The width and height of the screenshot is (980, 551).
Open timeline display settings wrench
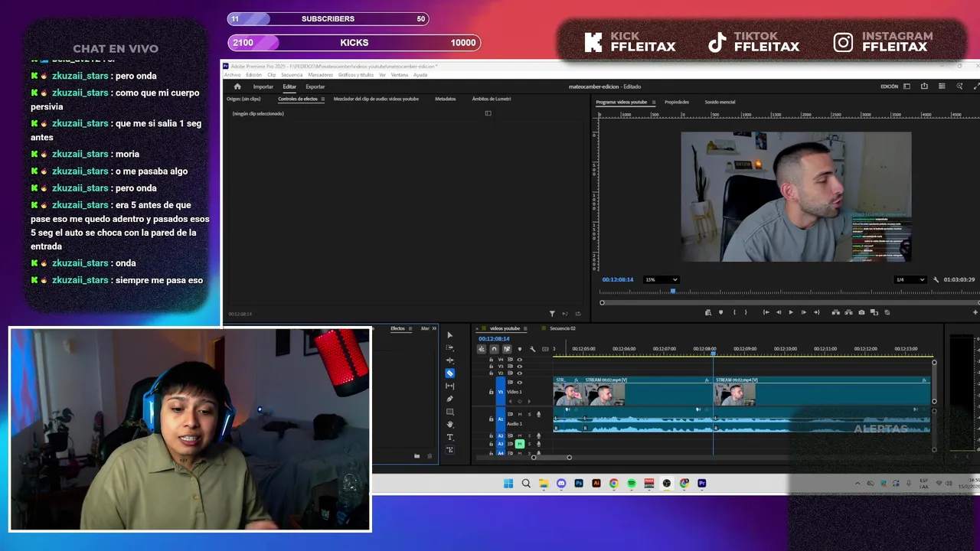click(533, 349)
